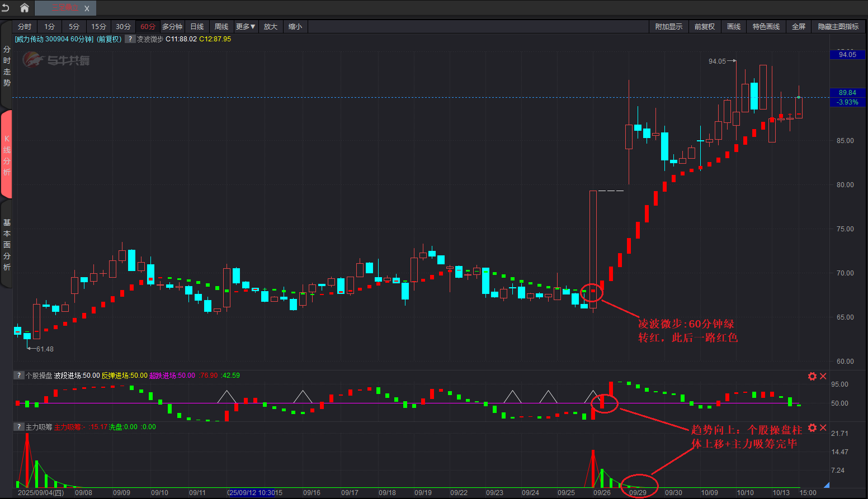Screen dimensions: 868x499
Task: Click 放大 to zoom in chart
Action: [271, 27]
